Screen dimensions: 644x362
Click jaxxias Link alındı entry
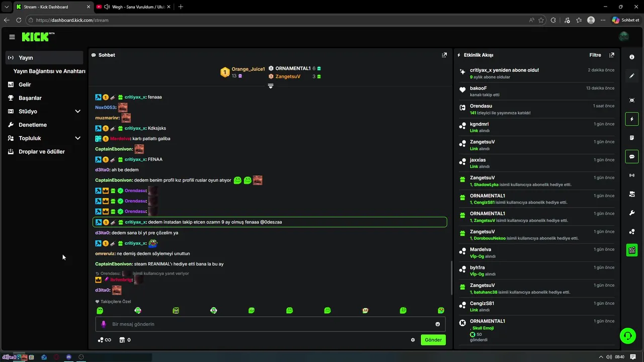[x=537, y=163]
